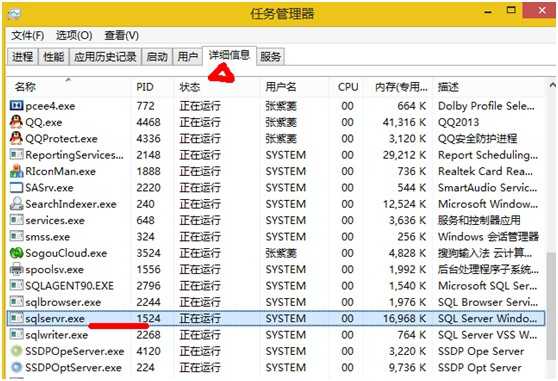Sort by the 描述 column header

pyautogui.click(x=489, y=86)
